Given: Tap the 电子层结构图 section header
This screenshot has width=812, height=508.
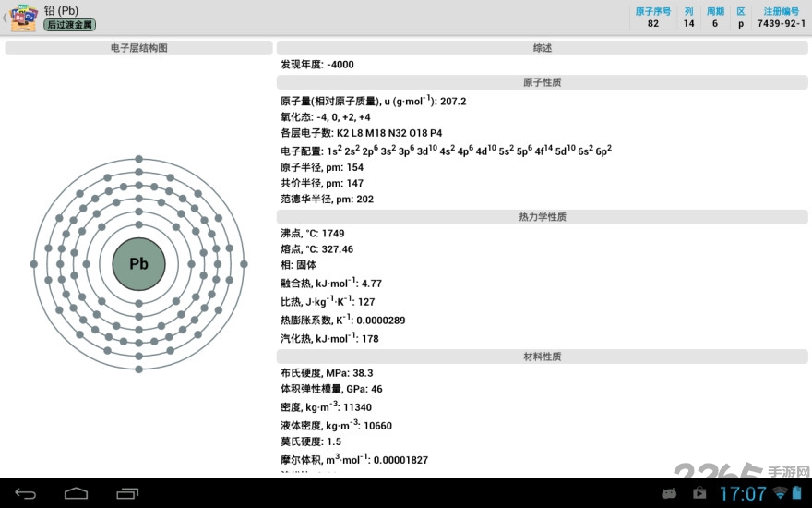Looking at the screenshot, I should pyautogui.click(x=138, y=48).
